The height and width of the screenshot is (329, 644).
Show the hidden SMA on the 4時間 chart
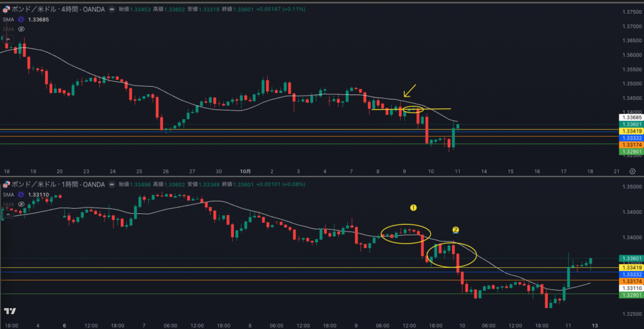[21, 29]
